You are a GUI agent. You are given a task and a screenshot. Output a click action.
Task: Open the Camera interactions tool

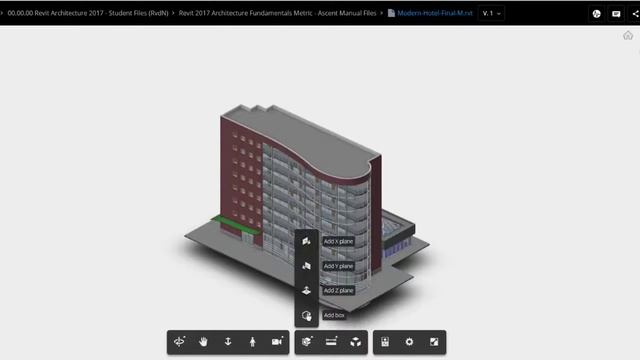pyautogui.click(x=277, y=342)
